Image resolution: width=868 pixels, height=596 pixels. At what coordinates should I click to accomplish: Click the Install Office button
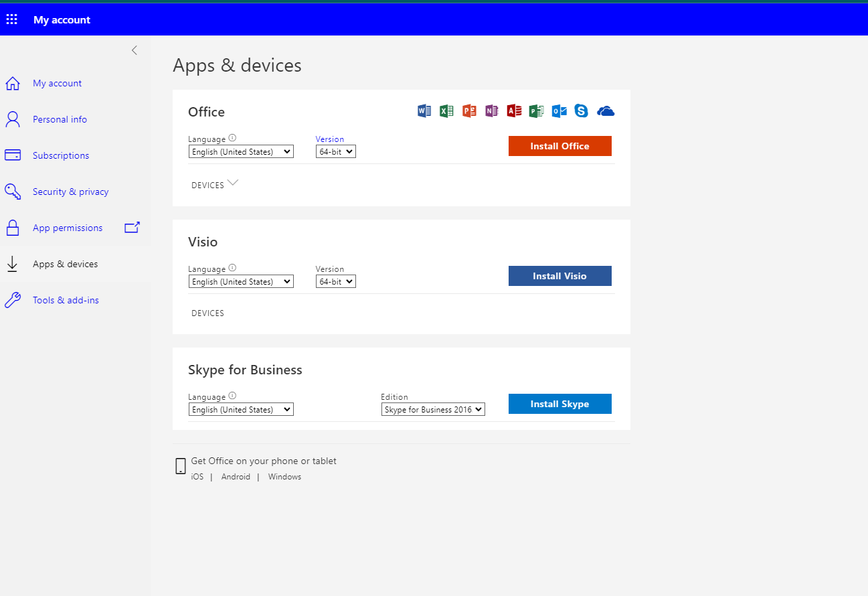[560, 146]
